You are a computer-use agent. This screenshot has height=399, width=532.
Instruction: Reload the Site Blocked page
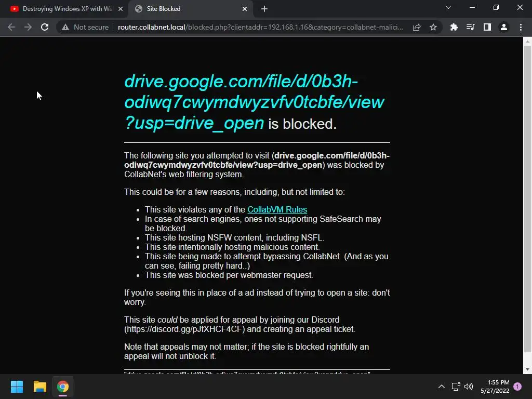[45, 27]
